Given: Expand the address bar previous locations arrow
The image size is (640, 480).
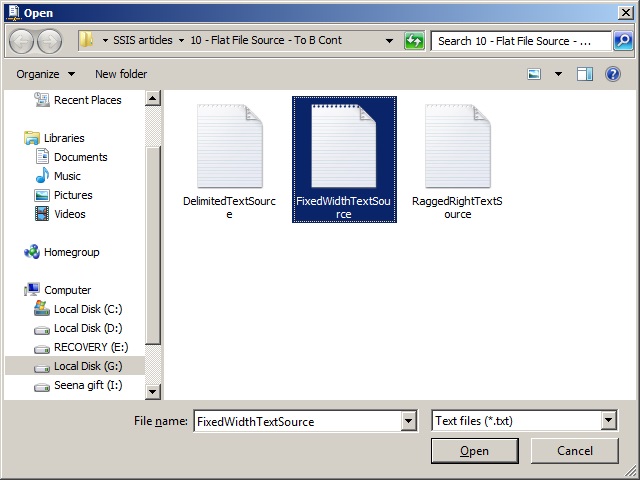Looking at the screenshot, I should (389, 40).
